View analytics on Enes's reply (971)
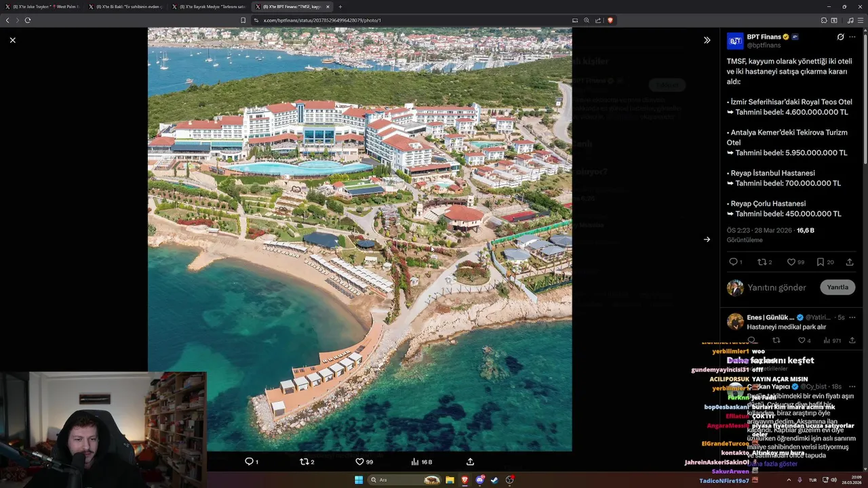868x488 pixels. [x=832, y=340]
